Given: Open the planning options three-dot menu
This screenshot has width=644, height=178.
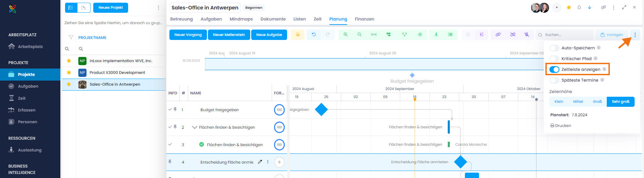Looking at the screenshot, I should pos(635,35).
